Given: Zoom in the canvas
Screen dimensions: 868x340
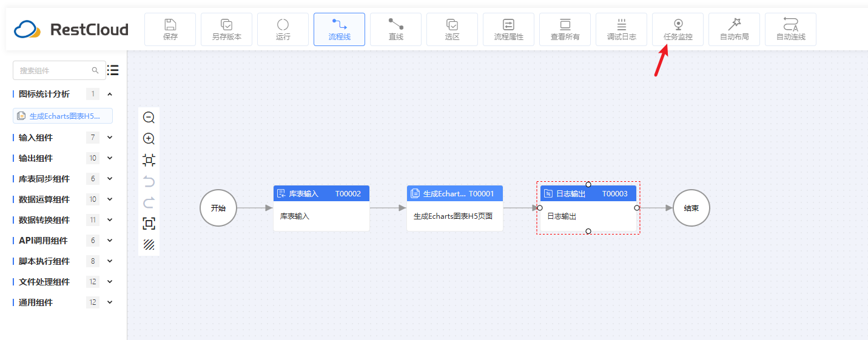Looking at the screenshot, I should (x=149, y=139).
